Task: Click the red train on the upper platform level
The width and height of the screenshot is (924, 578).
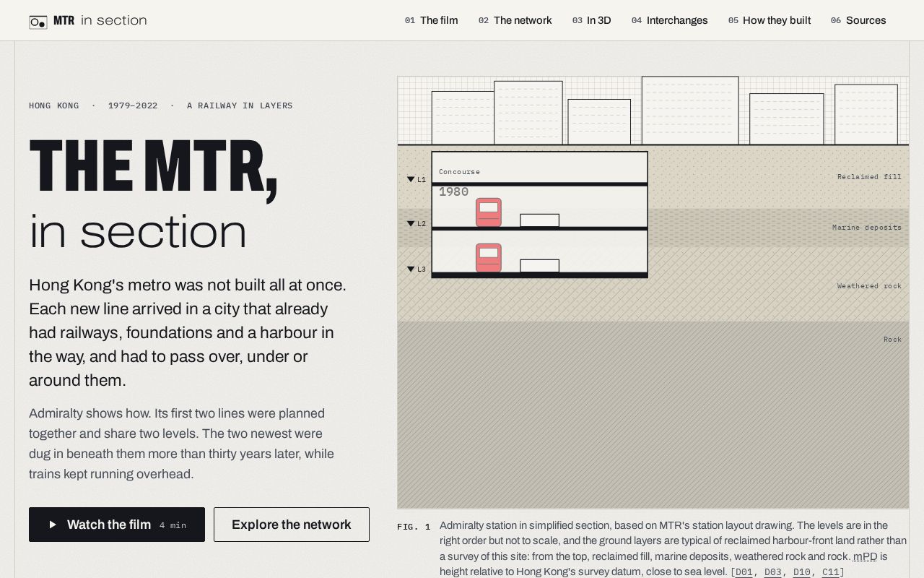Action: click(x=489, y=212)
